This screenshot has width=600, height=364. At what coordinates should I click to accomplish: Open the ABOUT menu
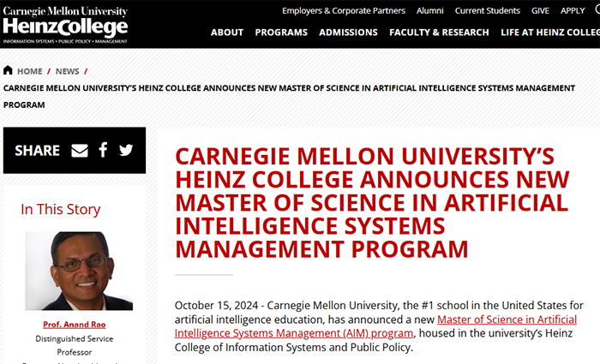pos(227,33)
